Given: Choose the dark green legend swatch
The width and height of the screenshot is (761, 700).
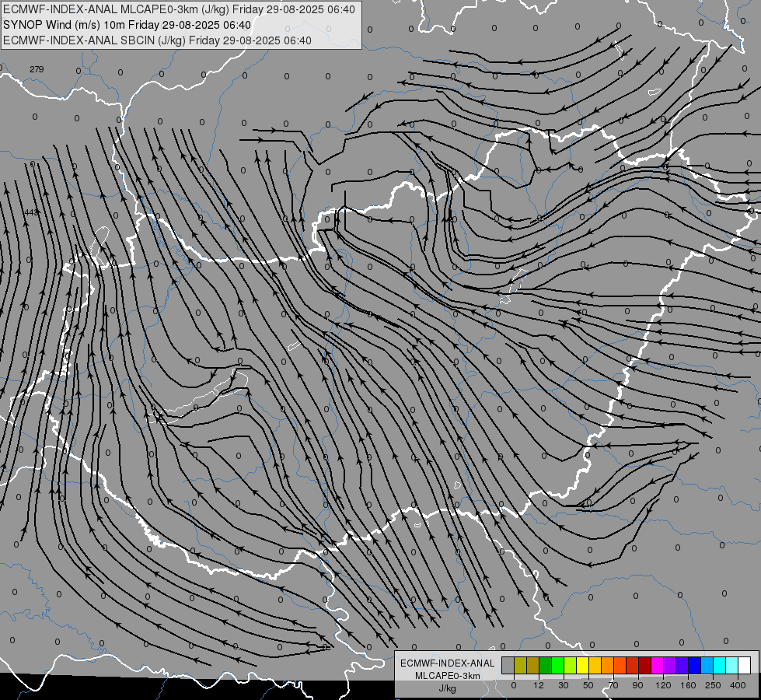Looking at the screenshot, I should [x=546, y=665].
